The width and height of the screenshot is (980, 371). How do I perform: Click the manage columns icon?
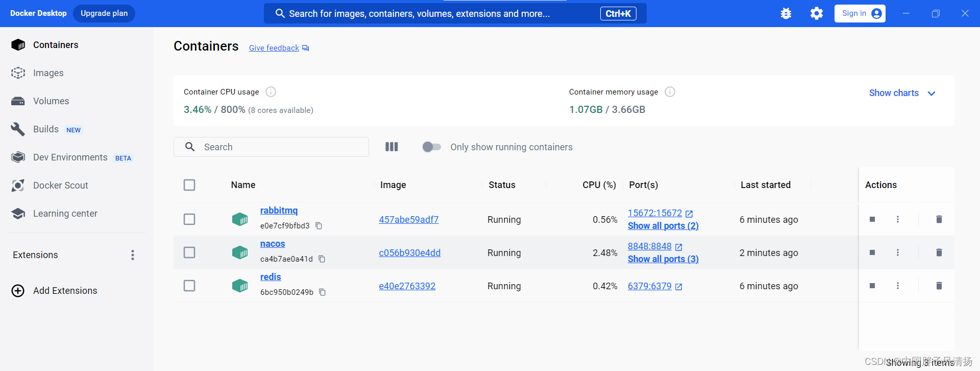tap(391, 147)
